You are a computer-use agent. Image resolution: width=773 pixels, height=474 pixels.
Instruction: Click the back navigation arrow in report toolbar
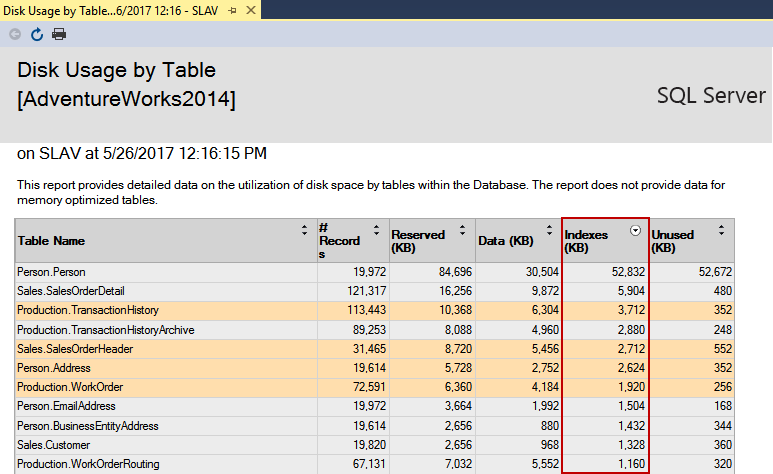tap(15, 34)
